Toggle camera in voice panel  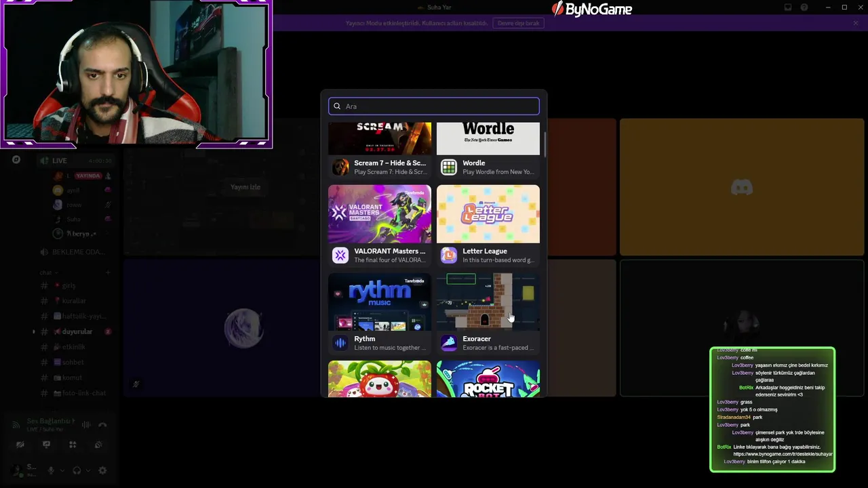[20, 445]
